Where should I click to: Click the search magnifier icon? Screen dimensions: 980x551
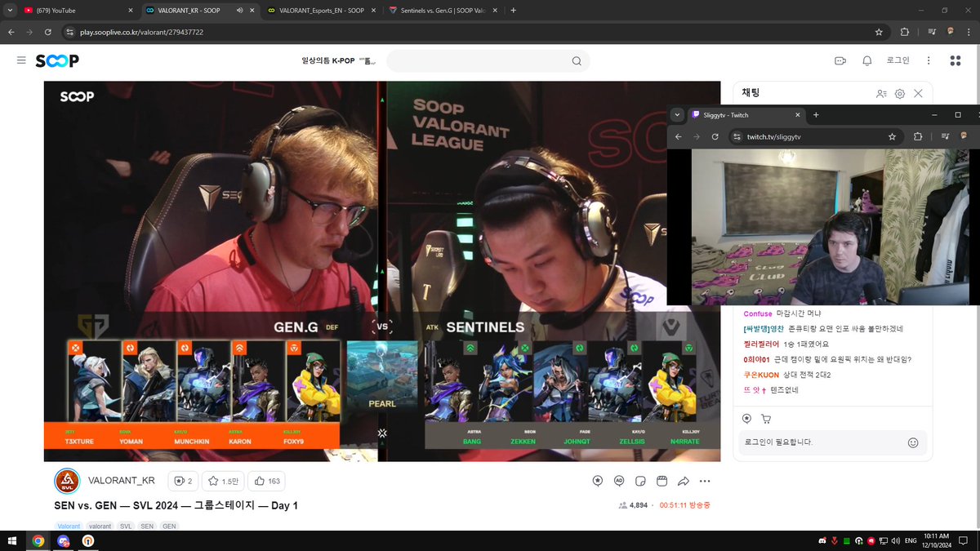click(577, 61)
